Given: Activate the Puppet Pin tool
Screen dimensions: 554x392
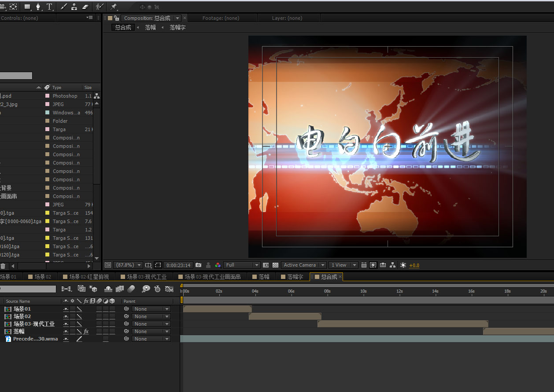Looking at the screenshot, I should pos(114,7).
